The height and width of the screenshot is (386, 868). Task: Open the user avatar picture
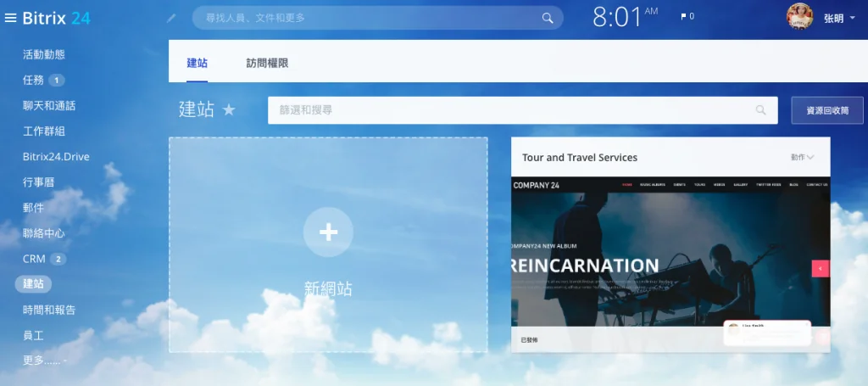click(x=800, y=17)
